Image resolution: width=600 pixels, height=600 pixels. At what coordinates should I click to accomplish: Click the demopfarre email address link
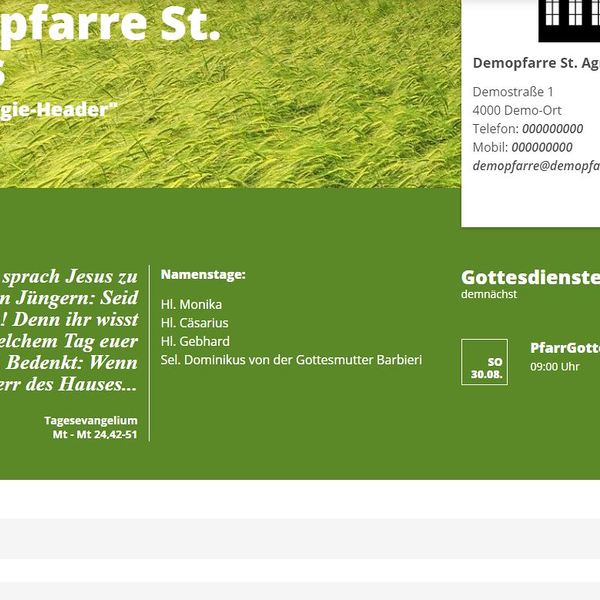(x=536, y=166)
